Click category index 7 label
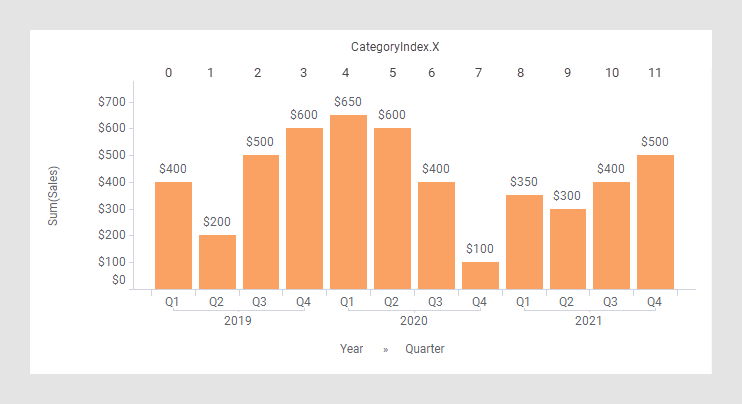742x404 pixels. [478, 73]
